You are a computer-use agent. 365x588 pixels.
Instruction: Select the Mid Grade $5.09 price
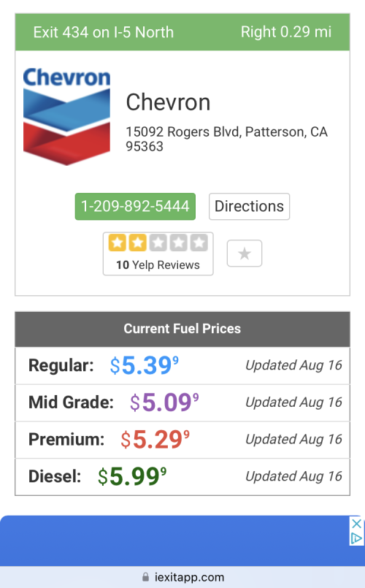coord(164,402)
